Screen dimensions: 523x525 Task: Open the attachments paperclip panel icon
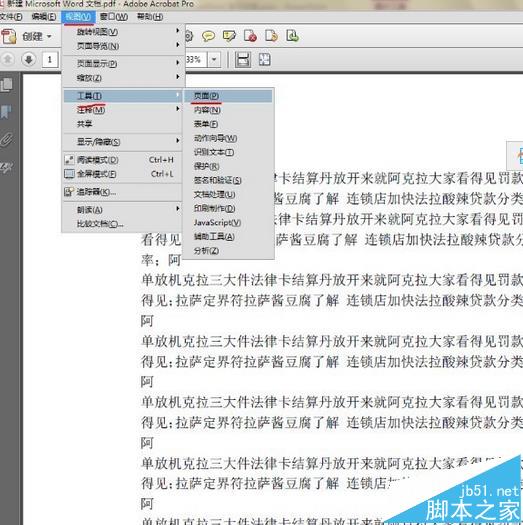7,140
